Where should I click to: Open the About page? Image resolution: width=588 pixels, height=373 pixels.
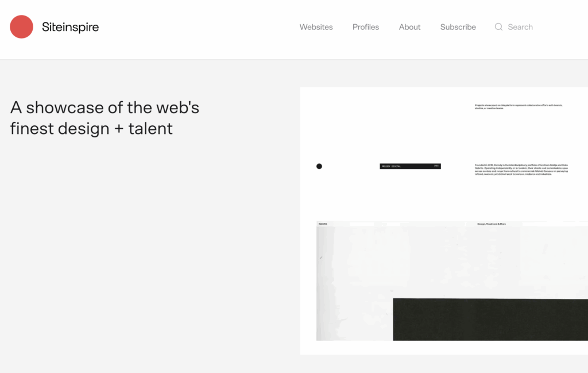click(409, 27)
